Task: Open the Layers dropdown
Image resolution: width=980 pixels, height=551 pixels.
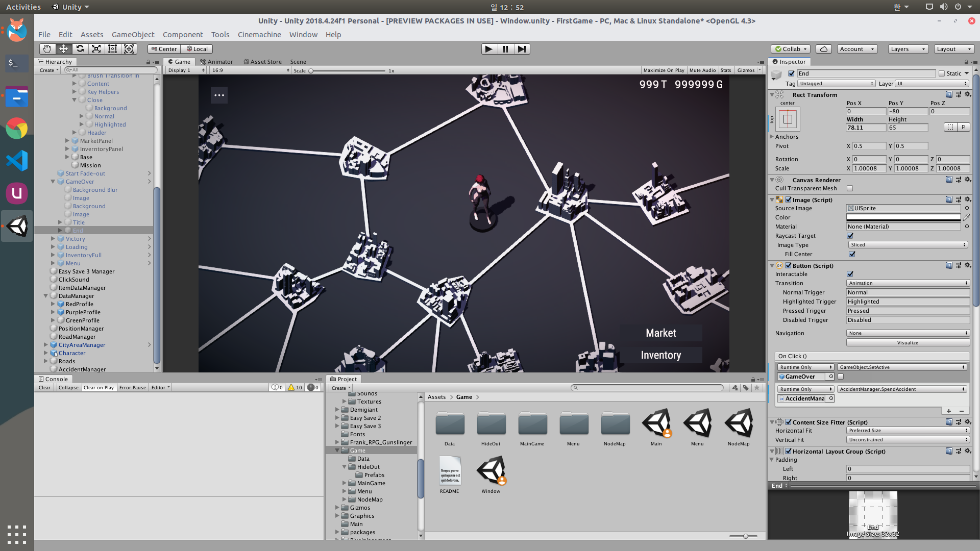Action: (908, 49)
